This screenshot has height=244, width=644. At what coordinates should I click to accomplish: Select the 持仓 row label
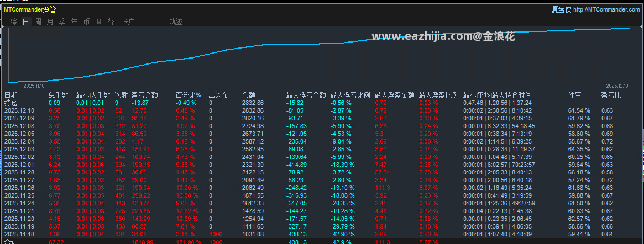11,103
